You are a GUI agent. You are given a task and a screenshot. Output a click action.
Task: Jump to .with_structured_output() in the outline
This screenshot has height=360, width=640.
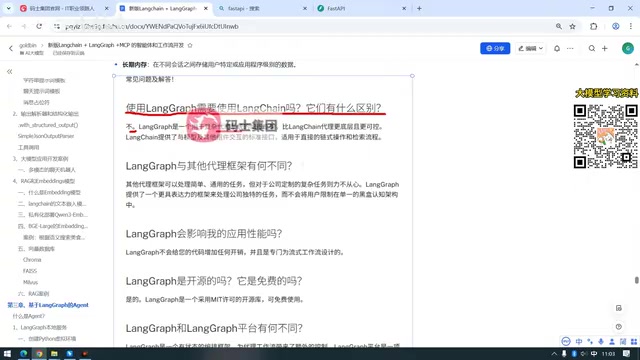click(x=48, y=125)
